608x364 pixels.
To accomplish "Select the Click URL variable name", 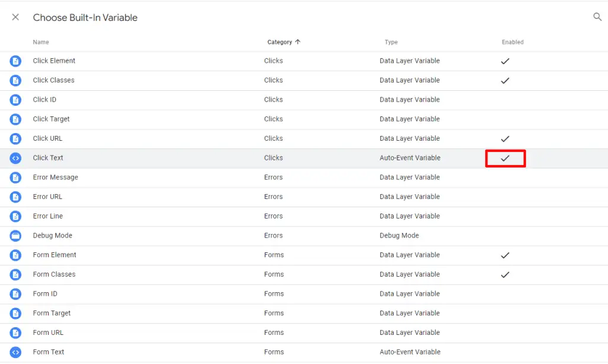I will tap(47, 138).
